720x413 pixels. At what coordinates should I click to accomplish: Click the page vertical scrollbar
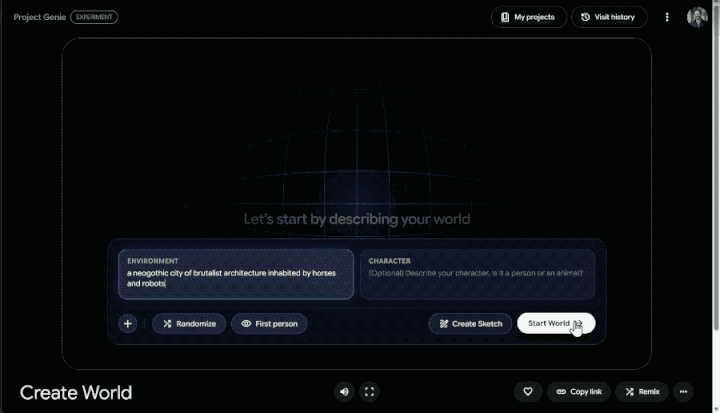[x=716, y=170]
